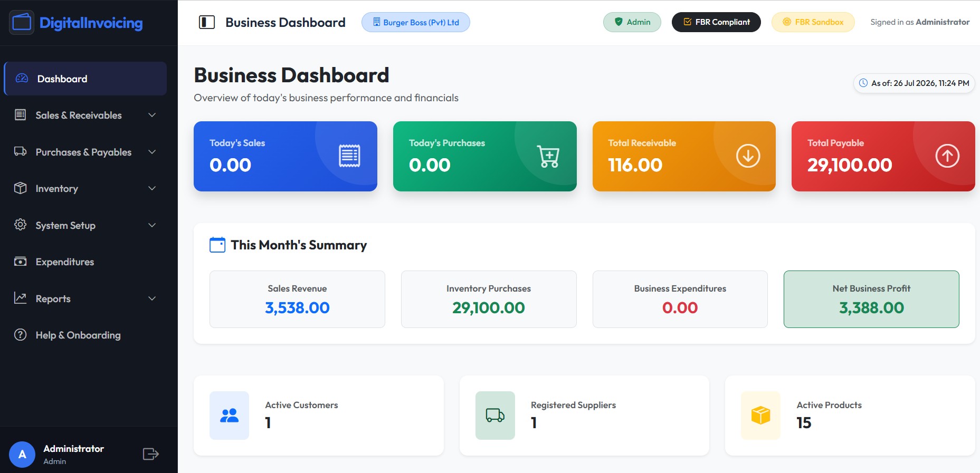The image size is (980, 473).
Task: Click the shield icon in Admin badge
Action: pos(619,22)
